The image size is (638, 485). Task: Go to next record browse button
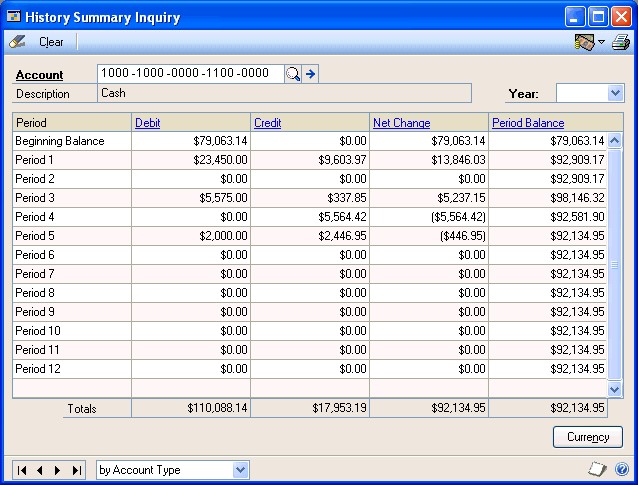click(x=57, y=470)
